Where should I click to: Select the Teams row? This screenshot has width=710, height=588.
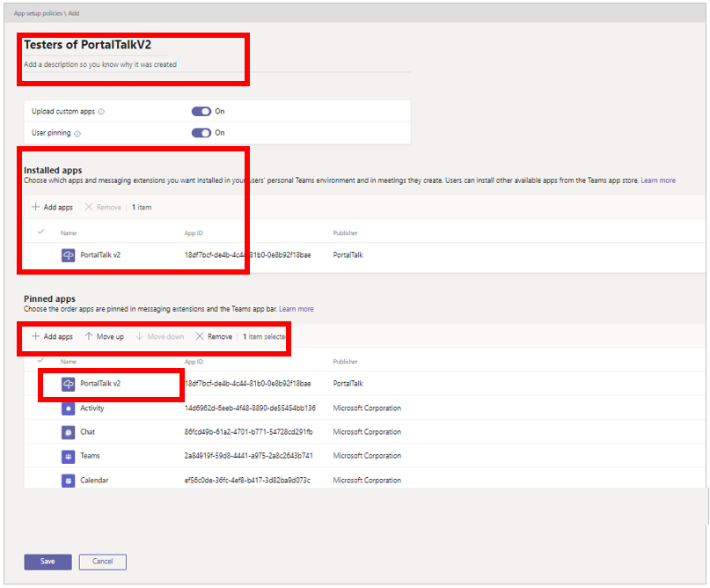click(x=363, y=456)
